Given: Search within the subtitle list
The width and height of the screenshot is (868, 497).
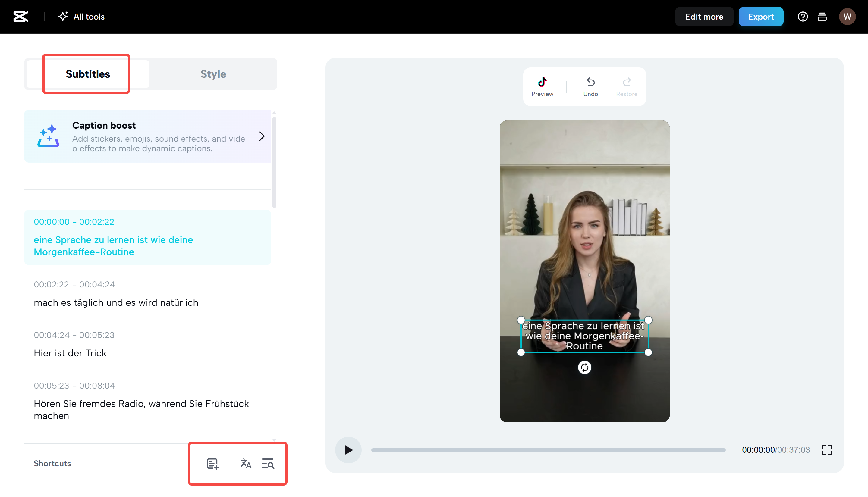Looking at the screenshot, I should (268, 464).
